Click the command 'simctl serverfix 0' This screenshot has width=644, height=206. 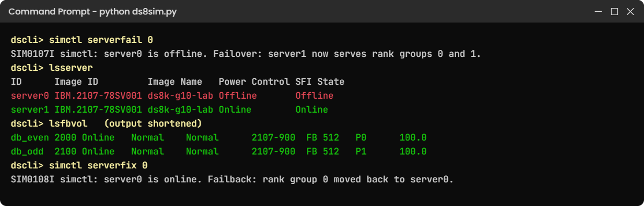click(x=98, y=166)
